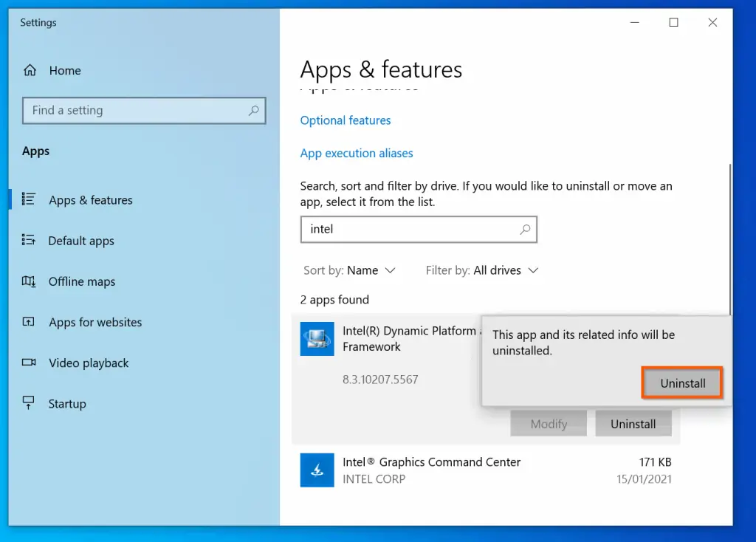Screen dimensions: 756x542
Task: Click the vertical scrollbar of apps list
Action: [x=729, y=236]
